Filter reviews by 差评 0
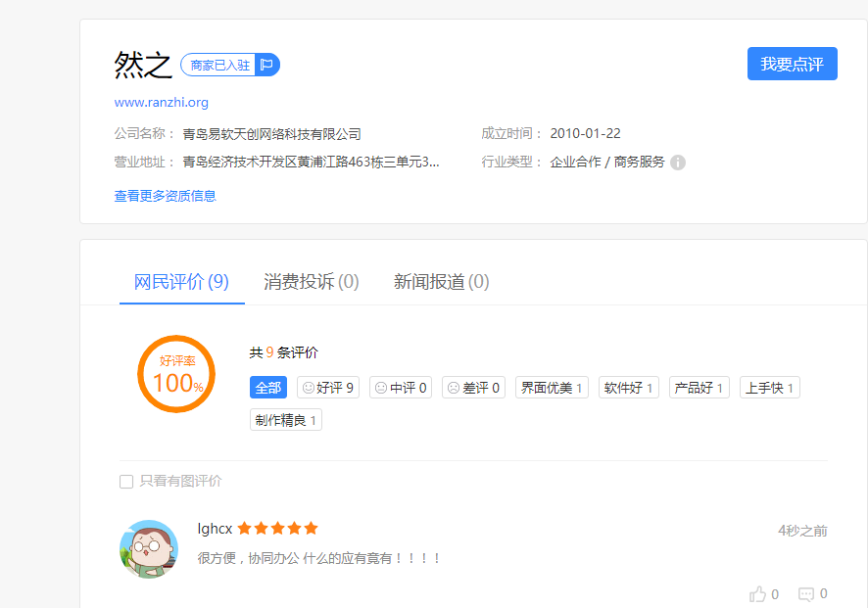The width and height of the screenshot is (868, 608). pos(473,388)
